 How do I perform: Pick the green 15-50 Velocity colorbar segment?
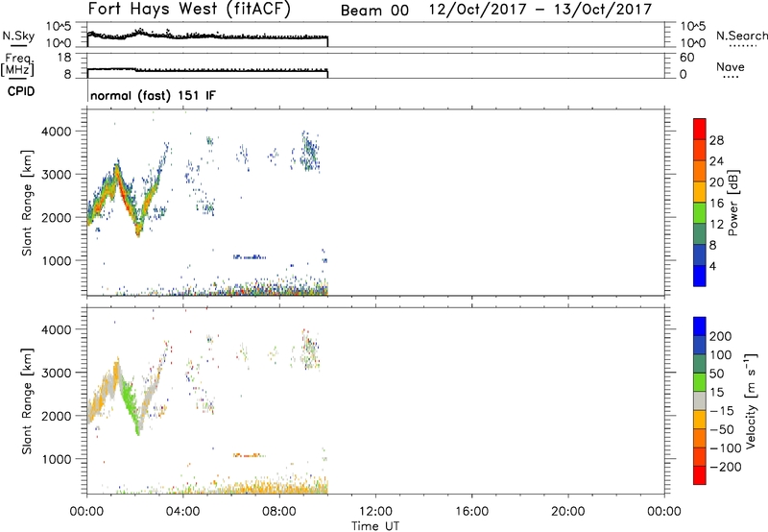[700, 382]
